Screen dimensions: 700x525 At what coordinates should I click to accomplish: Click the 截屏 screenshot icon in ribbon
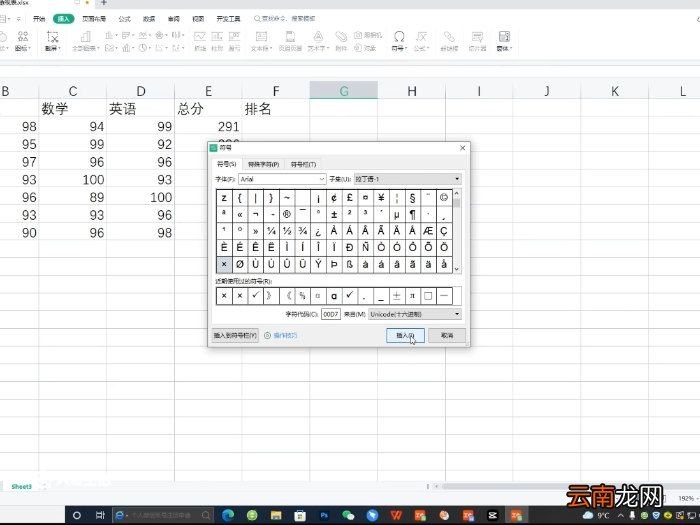(53, 37)
